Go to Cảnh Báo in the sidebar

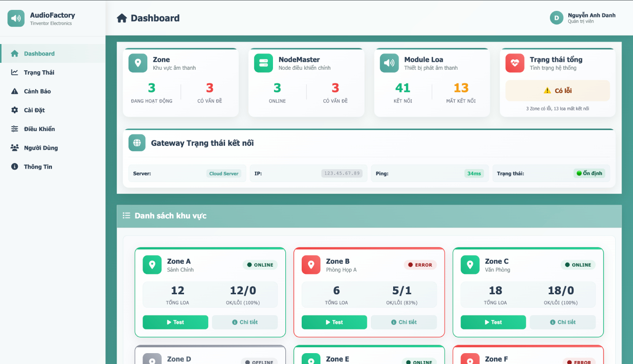pyautogui.click(x=38, y=91)
